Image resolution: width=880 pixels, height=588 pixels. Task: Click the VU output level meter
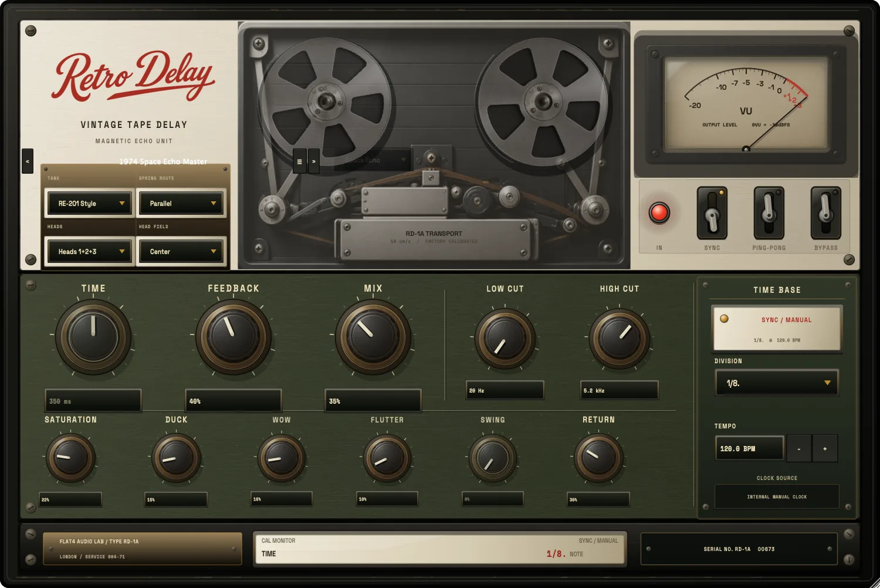point(746,106)
